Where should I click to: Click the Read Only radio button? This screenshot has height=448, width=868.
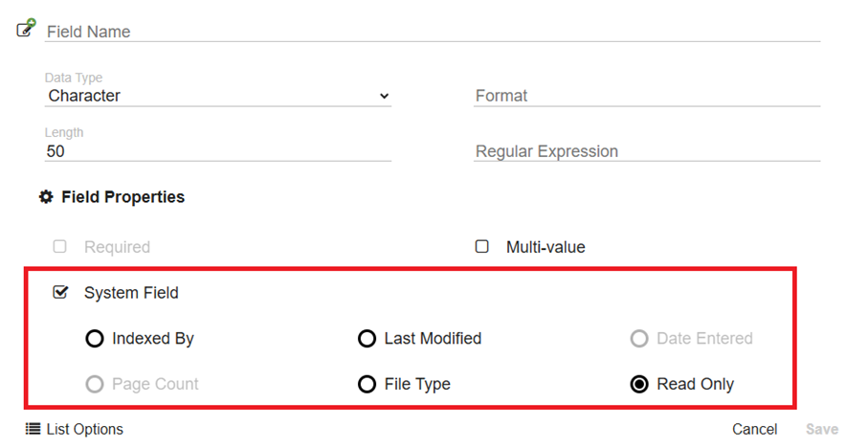click(x=639, y=384)
